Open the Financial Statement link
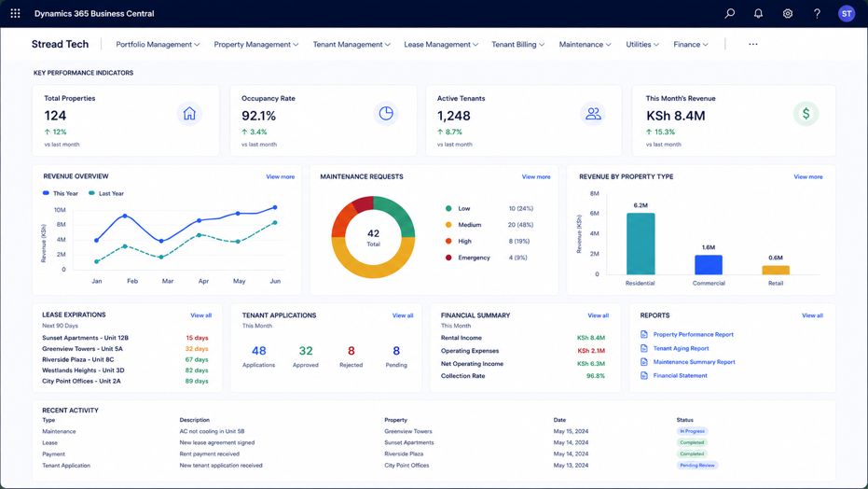Image resolution: width=868 pixels, height=489 pixels. [680, 375]
